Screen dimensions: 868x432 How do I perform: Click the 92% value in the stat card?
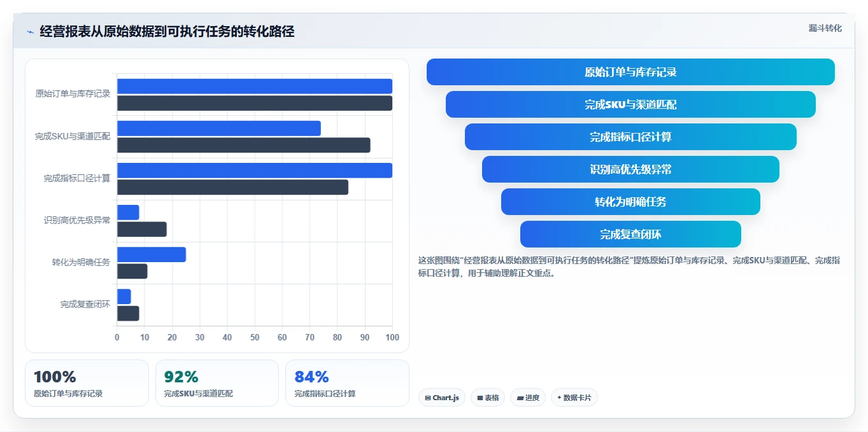[181, 377]
